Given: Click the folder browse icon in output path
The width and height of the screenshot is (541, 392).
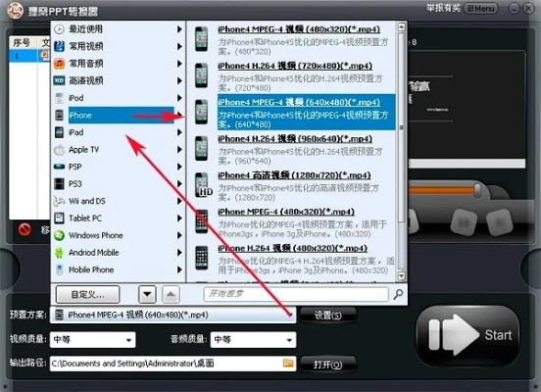Looking at the screenshot, I should 288,363.
